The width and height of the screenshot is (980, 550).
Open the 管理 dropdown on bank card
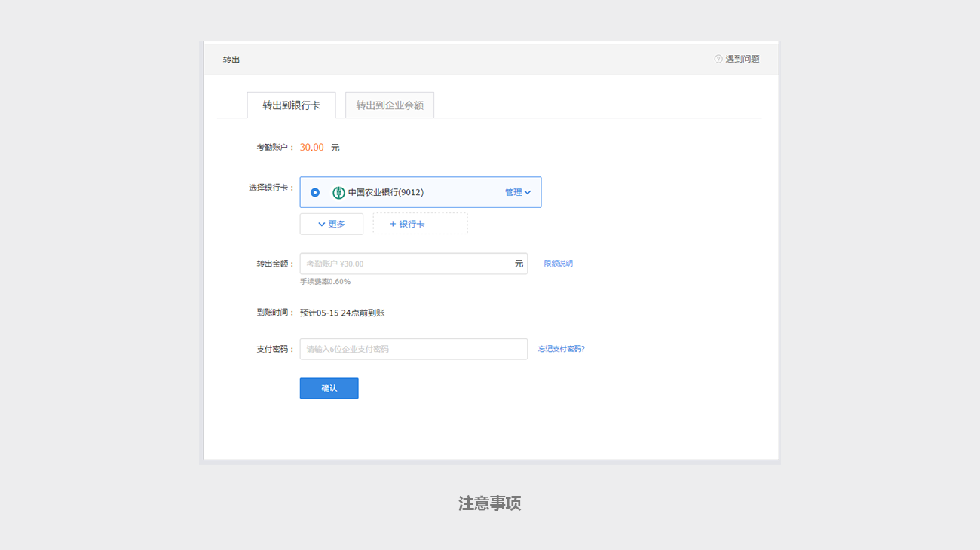pos(518,192)
